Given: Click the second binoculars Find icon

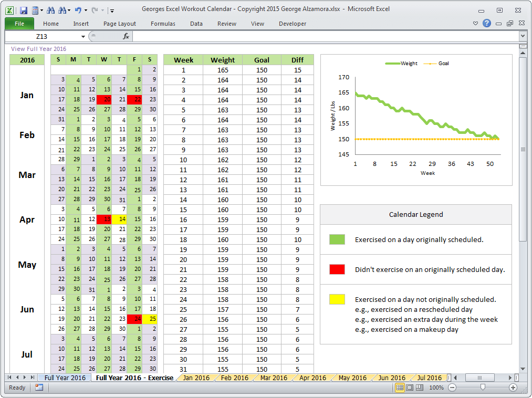Looking at the screenshot, I should click(62, 10).
